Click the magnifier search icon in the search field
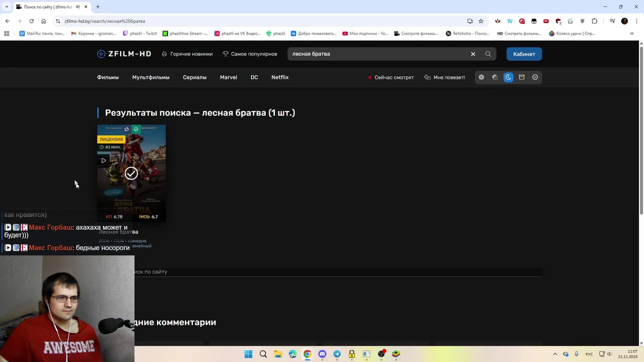The image size is (644, 362). click(x=488, y=54)
